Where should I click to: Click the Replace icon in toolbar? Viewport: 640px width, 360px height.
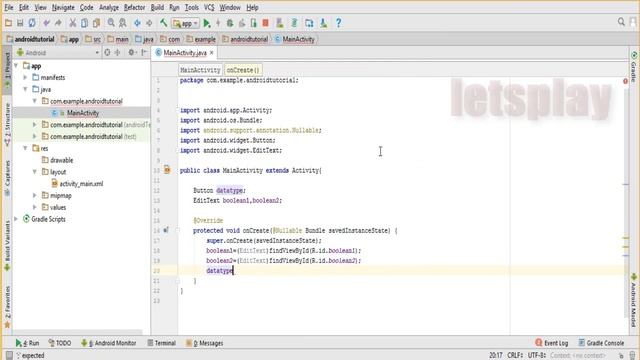122,23
